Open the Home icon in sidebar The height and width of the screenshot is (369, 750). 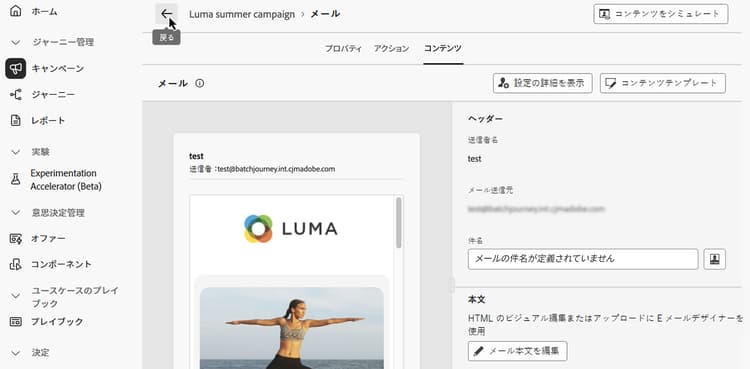click(x=16, y=11)
